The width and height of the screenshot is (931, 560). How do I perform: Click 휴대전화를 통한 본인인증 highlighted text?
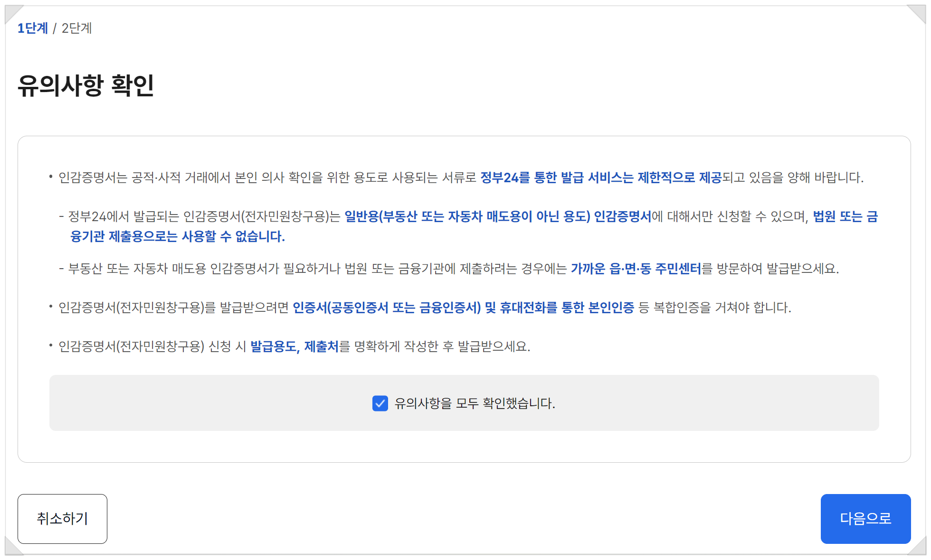point(567,308)
